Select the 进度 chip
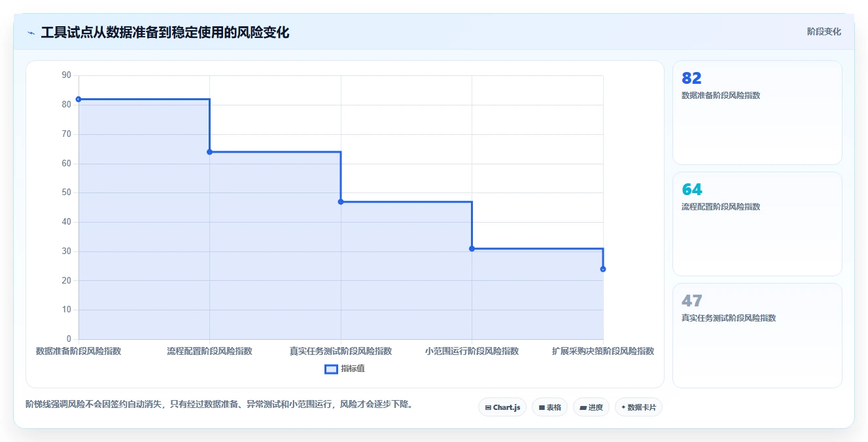The width and height of the screenshot is (868, 442). coord(591,407)
